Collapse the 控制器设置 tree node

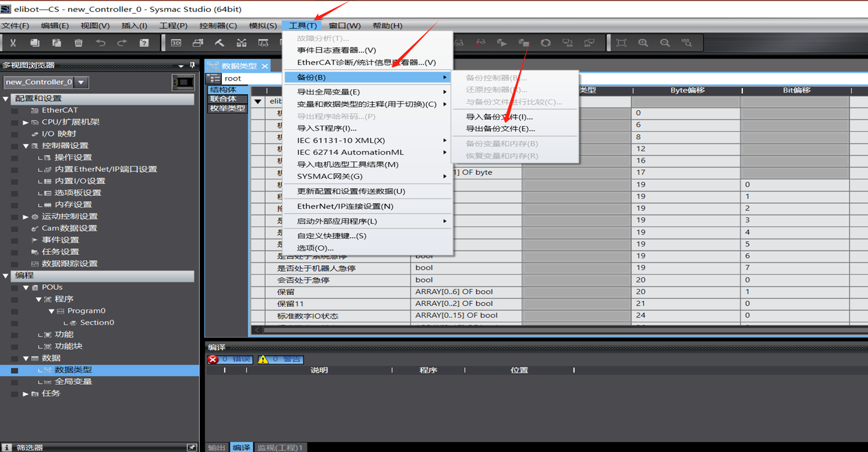[x=26, y=146]
